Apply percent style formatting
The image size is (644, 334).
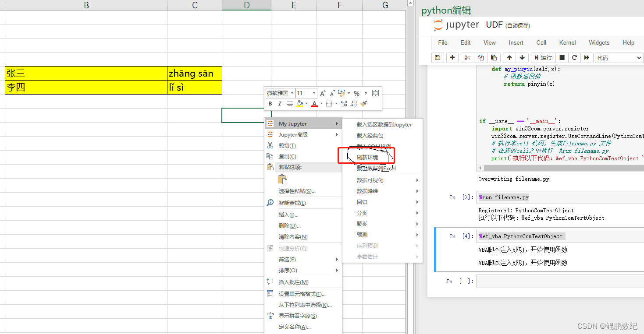(x=356, y=93)
